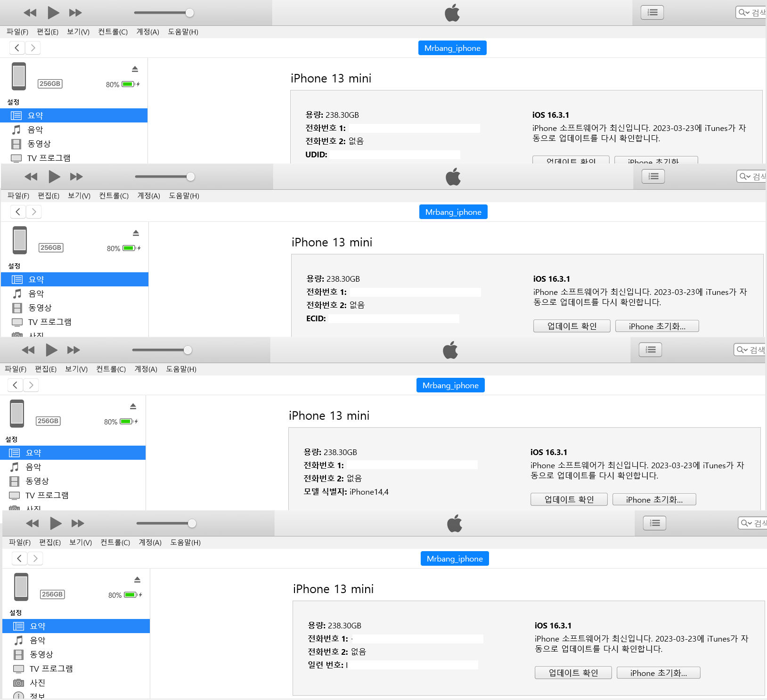Open 도움말(H) menu in the 일련 번호 window
Viewport: 767px width, 700px height.
click(186, 542)
